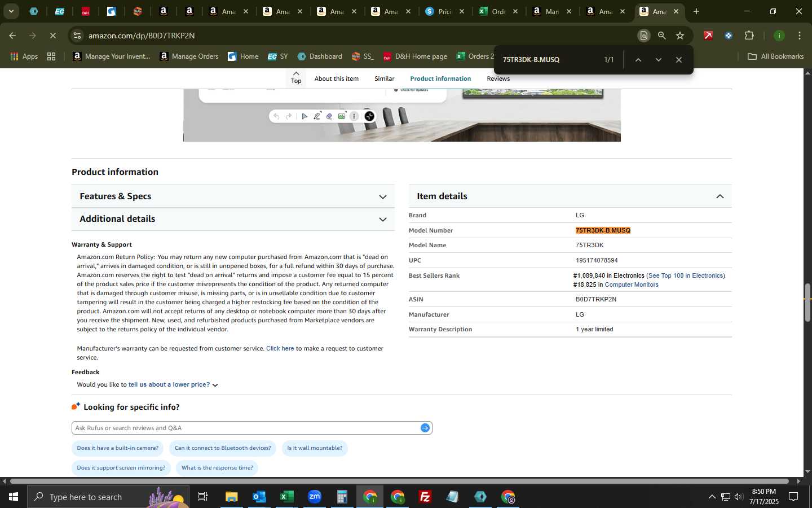Viewport: 812px width, 508px height.
Task: Go back using the browser back arrow
Action: coord(12,36)
